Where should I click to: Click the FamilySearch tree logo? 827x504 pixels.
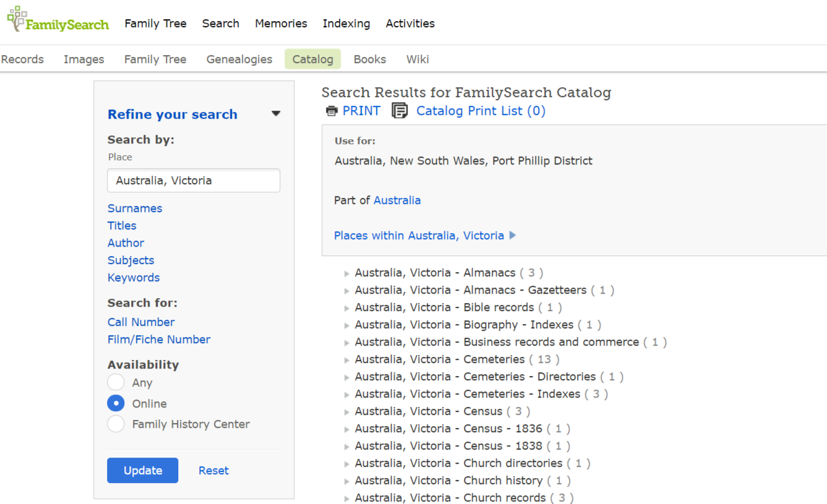tap(17, 19)
